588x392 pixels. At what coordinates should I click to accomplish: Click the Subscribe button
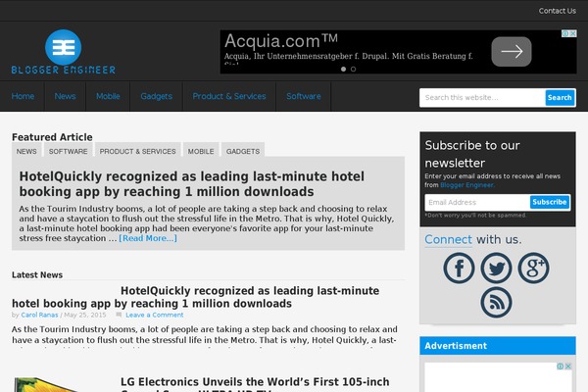(x=550, y=202)
